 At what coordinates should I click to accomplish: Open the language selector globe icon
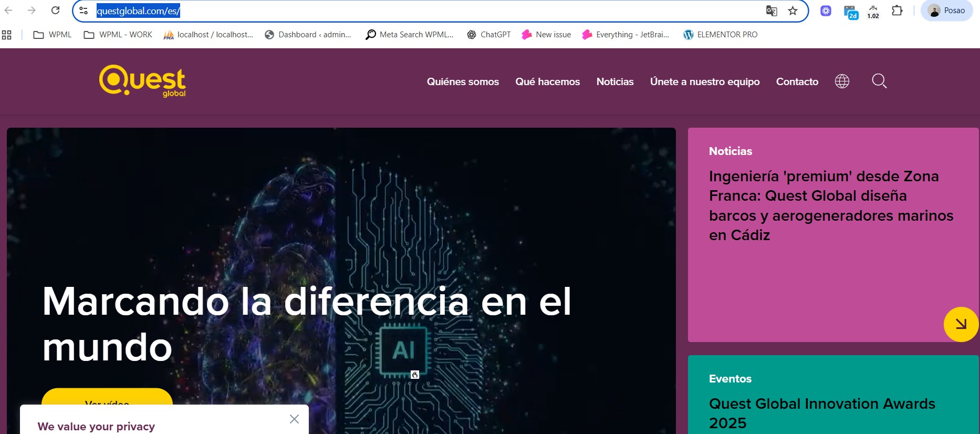click(842, 81)
